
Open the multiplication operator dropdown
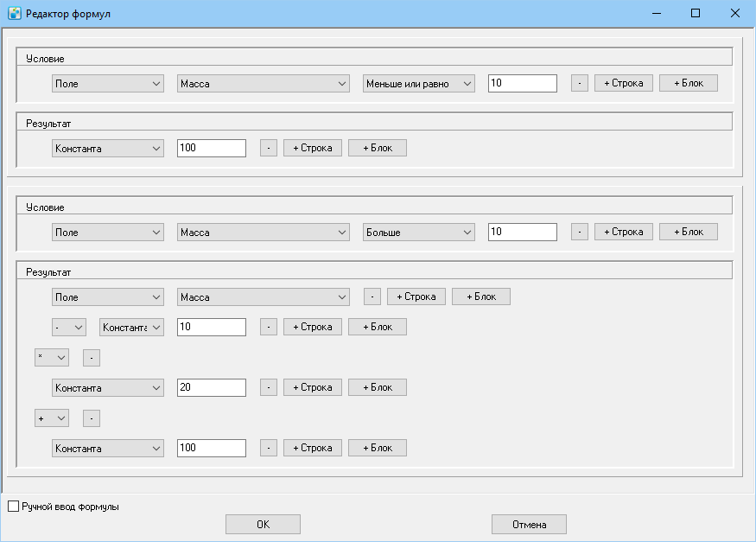52,357
